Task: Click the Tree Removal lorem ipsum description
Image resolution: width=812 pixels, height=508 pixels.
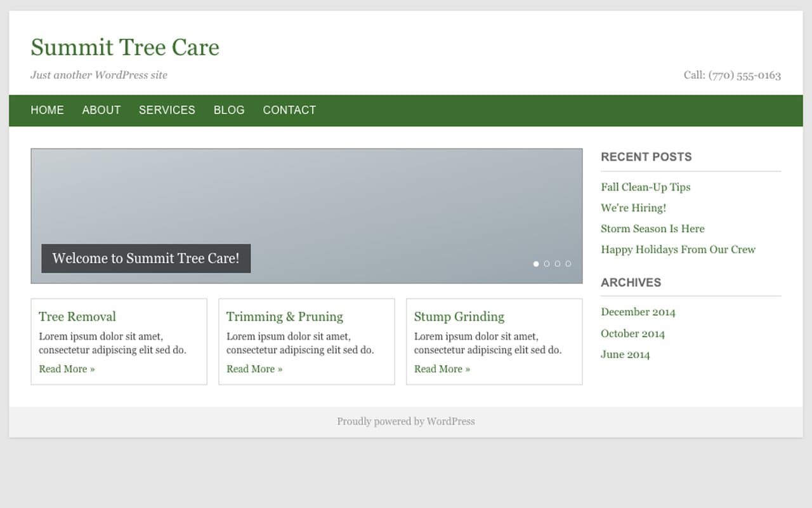Action: pos(112,344)
